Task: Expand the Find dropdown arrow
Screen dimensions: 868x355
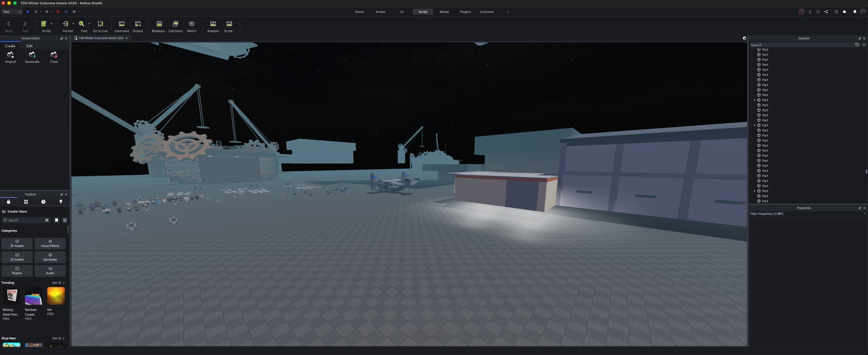Action: point(89,24)
